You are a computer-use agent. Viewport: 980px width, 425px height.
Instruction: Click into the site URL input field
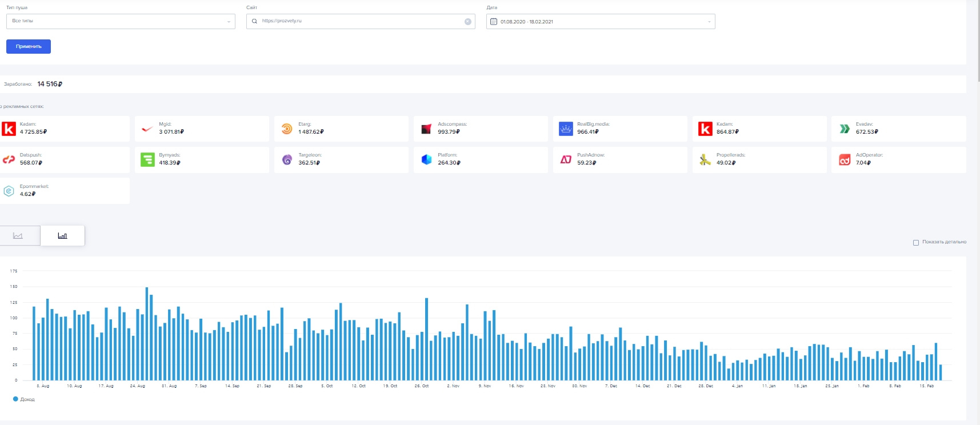(360, 21)
